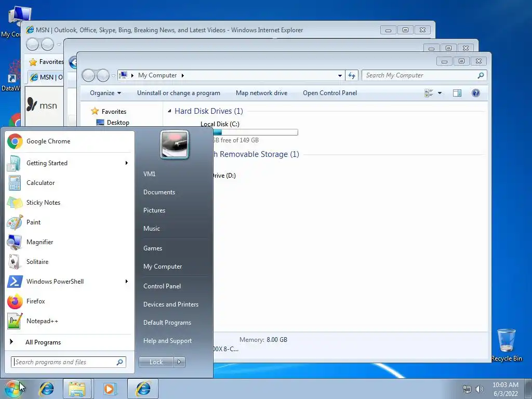Collapse Hard Disk Drives group
Image resolution: width=532 pixels, height=399 pixels.
169,111
